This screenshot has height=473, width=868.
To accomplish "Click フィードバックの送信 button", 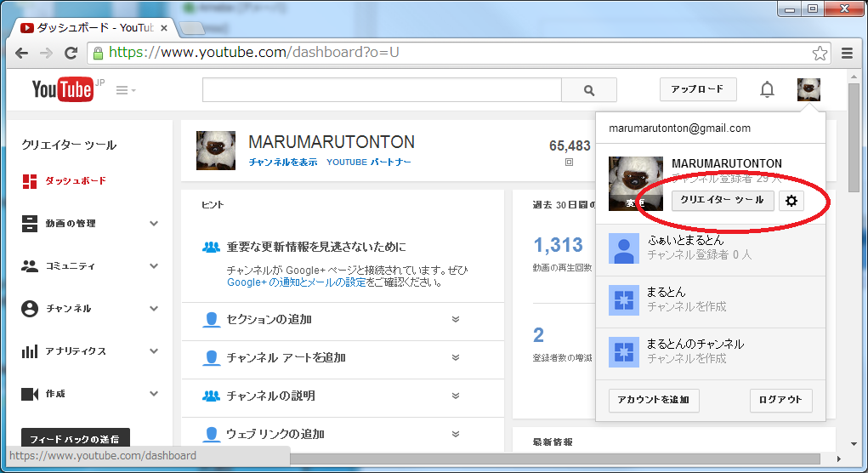I will click(76, 438).
